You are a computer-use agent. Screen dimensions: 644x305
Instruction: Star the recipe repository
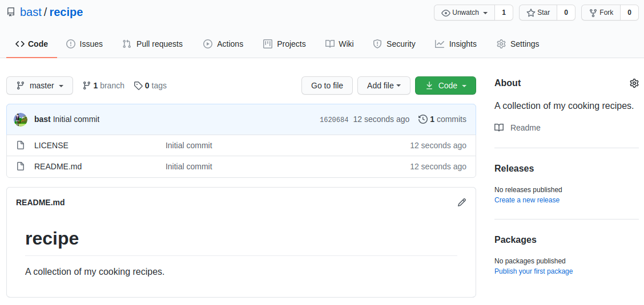coord(538,13)
